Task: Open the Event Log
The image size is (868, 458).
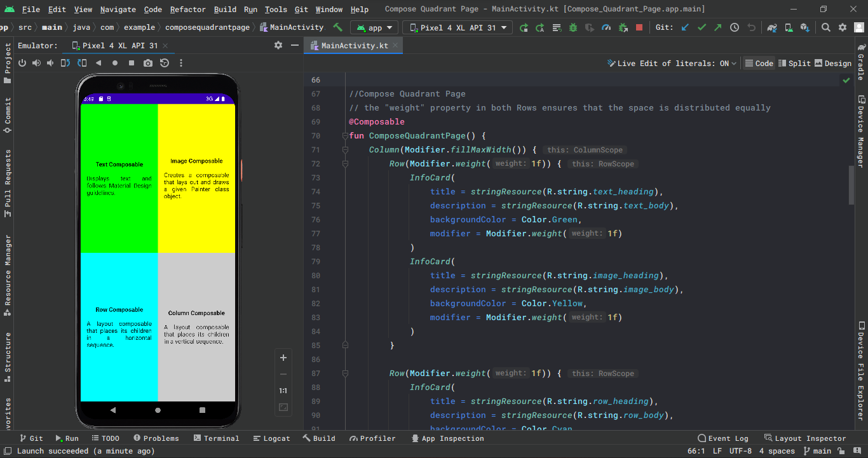Action: (x=723, y=438)
